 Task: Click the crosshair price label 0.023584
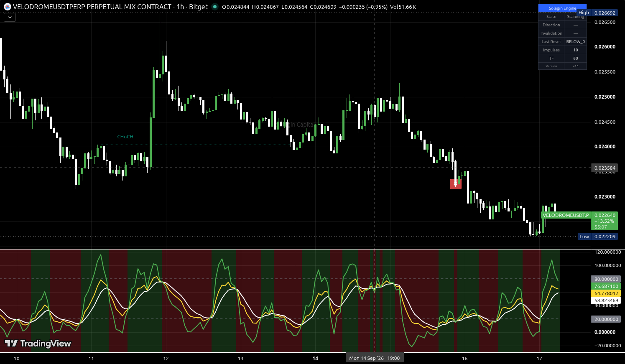point(605,168)
